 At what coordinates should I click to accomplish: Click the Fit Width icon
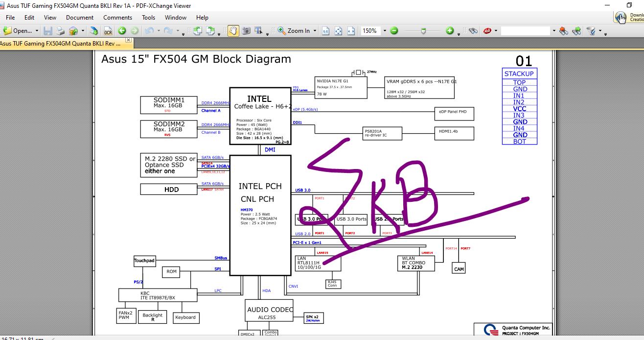pyautogui.click(x=351, y=31)
